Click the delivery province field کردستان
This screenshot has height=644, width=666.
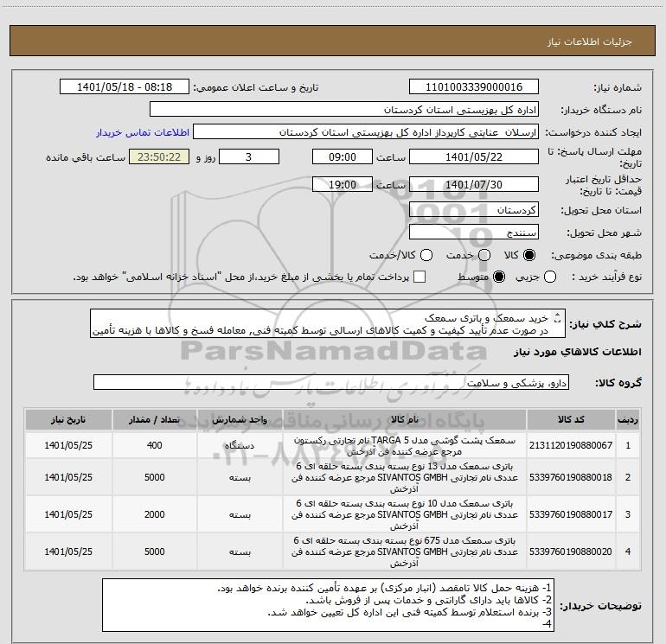(x=474, y=210)
